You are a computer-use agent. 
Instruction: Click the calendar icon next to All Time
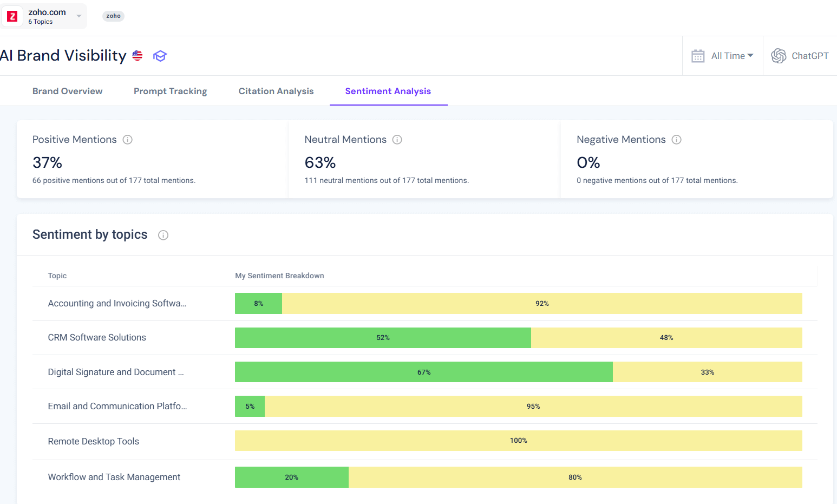698,55
